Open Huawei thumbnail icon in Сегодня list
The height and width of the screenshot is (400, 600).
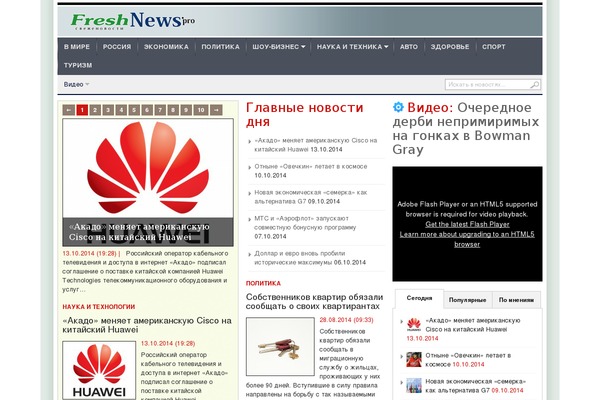[414, 325]
